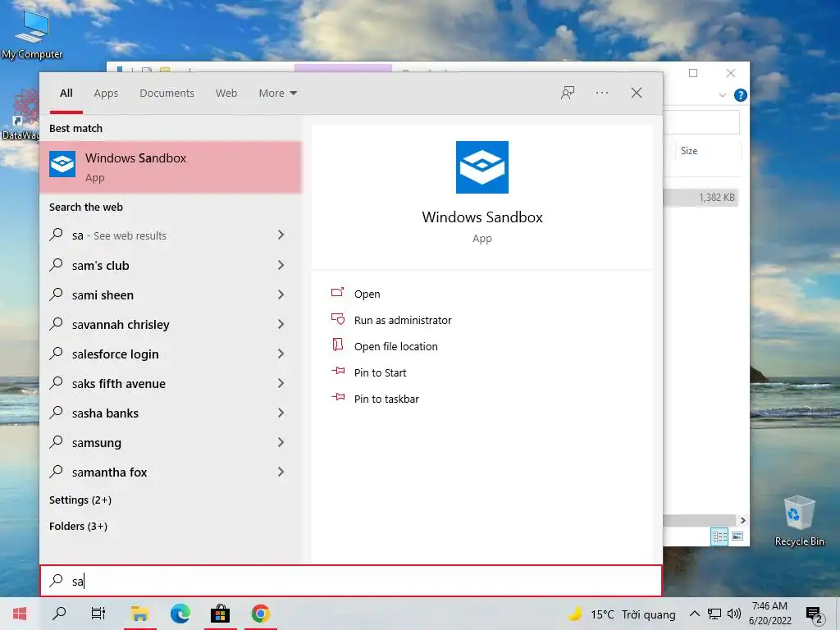
Task: Switch to the Web search tab
Action: pyautogui.click(x=226, y=94)
